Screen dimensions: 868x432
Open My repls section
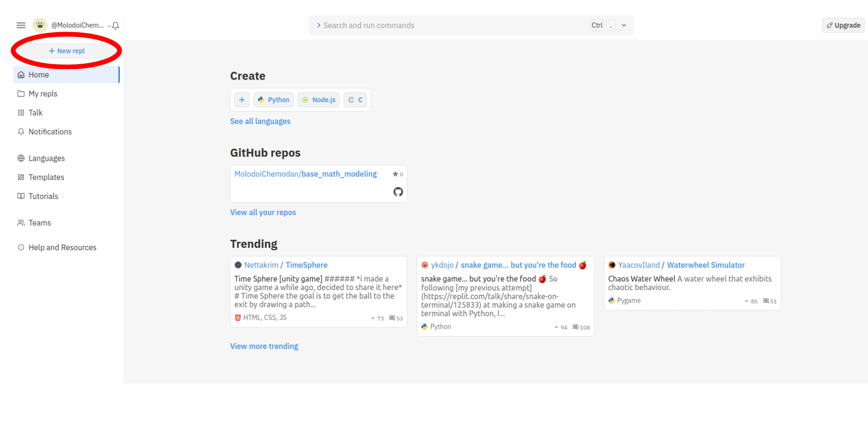coord(67,93)
